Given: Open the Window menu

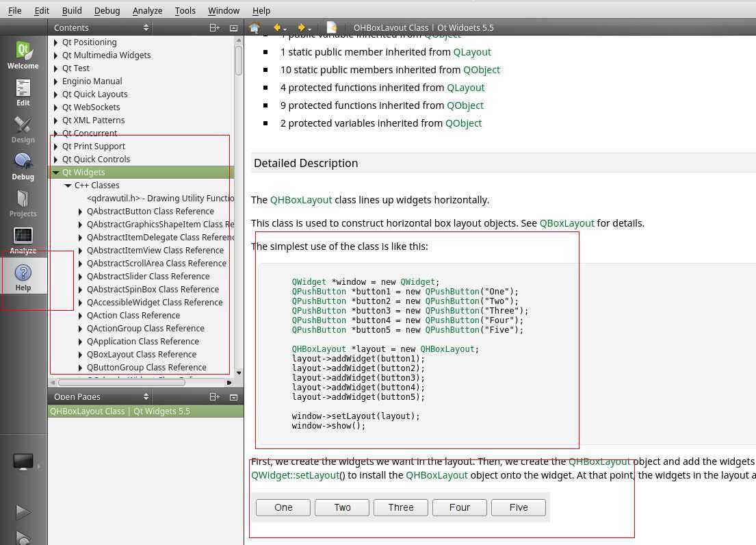Looking at the screenshot, I should pos(223,10).
